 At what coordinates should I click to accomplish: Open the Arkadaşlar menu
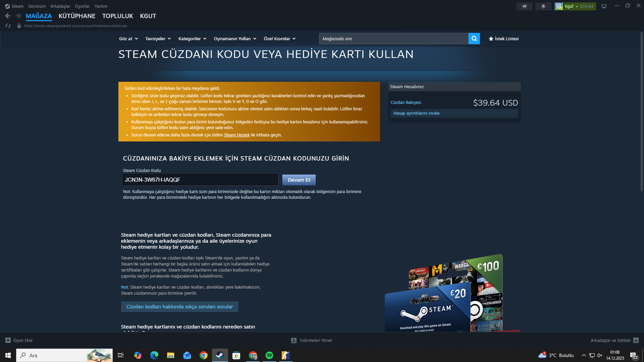pyautogui.click(x=60, y=6)
